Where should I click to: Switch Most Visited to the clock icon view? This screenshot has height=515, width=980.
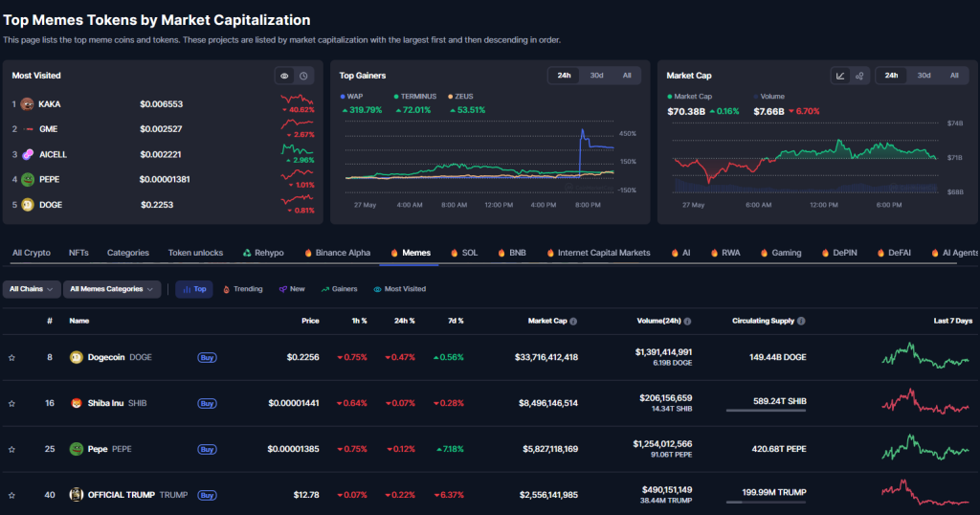click(303, 76)
